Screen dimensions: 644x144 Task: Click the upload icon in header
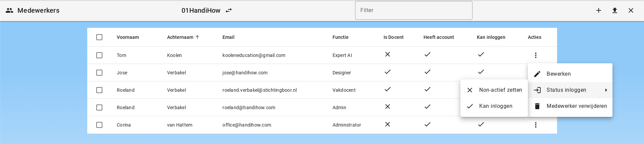(x=614, y=10)
